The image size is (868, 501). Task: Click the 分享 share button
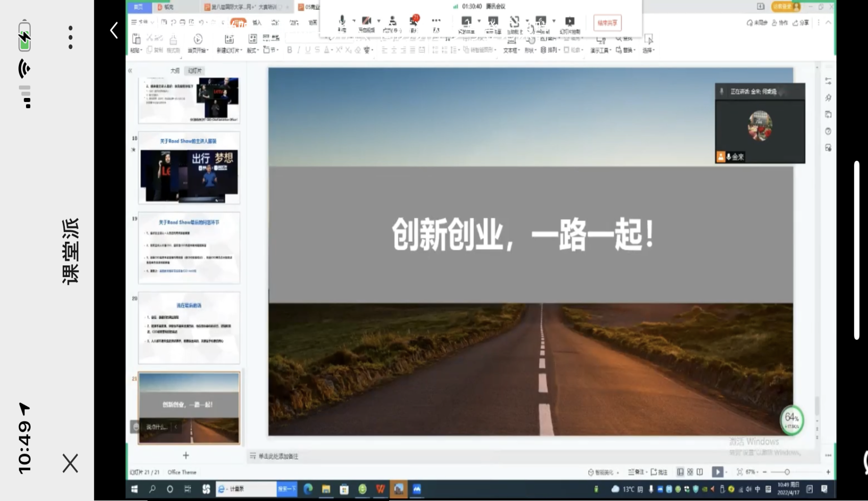(801, 23)
